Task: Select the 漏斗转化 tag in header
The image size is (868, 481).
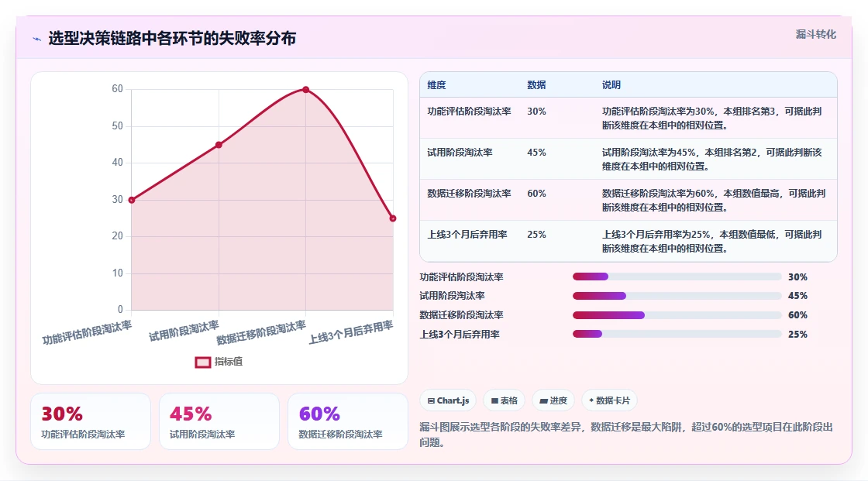Action: [815, 34]
